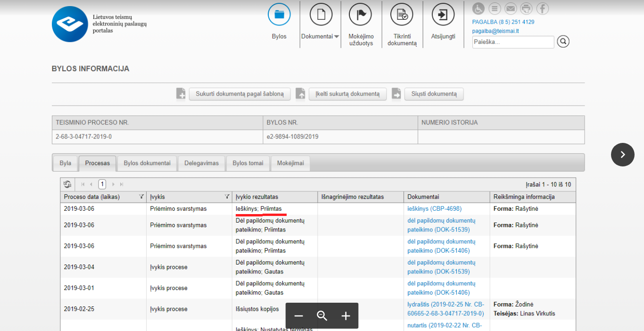Screen dimensions: 644x331
Task: Click page number 1 box
Action: tap(102, 184)
